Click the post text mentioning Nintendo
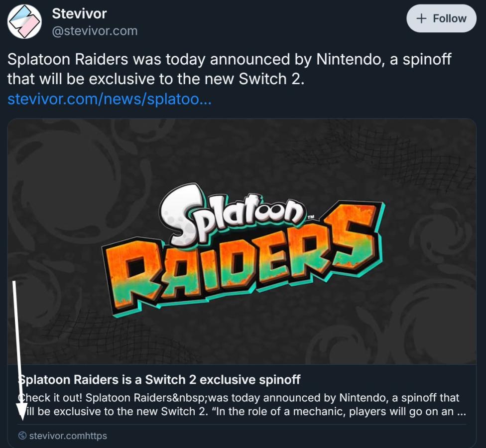 coord(229,60)
